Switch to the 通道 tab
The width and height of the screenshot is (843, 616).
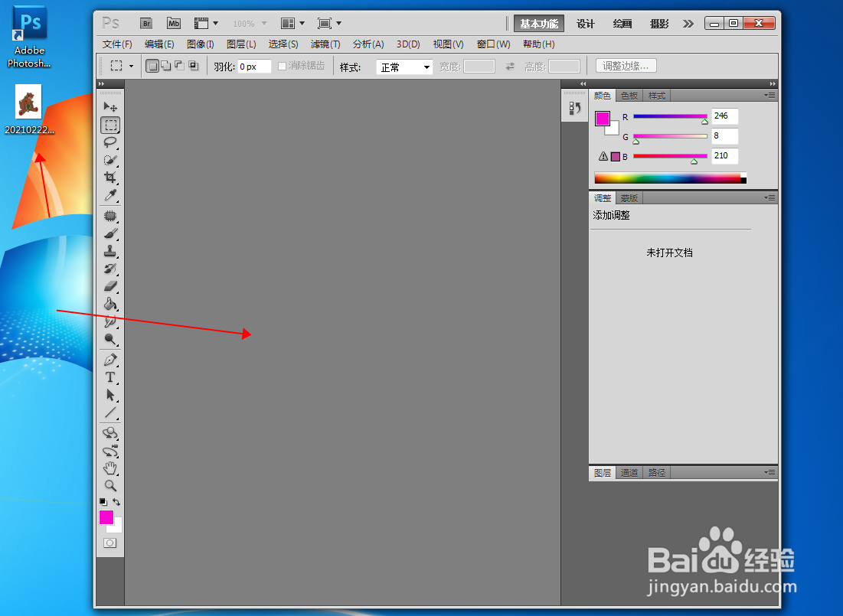pyautogui.click(x=629, y=472)
